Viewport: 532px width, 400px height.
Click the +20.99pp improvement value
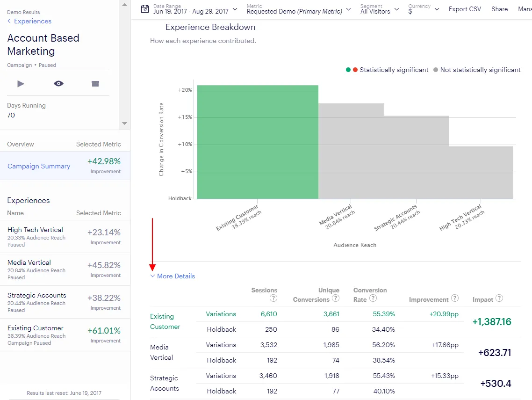click(444, 314)
